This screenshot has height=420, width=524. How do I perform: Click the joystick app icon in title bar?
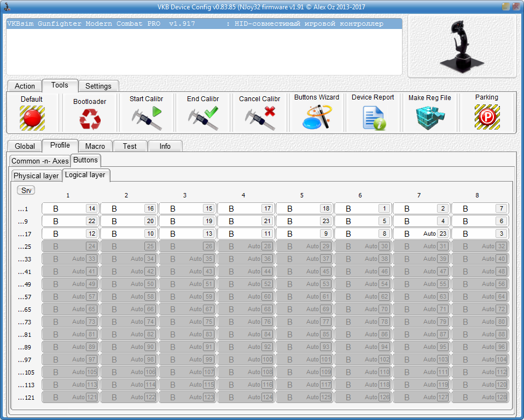[x=7, y=7]
